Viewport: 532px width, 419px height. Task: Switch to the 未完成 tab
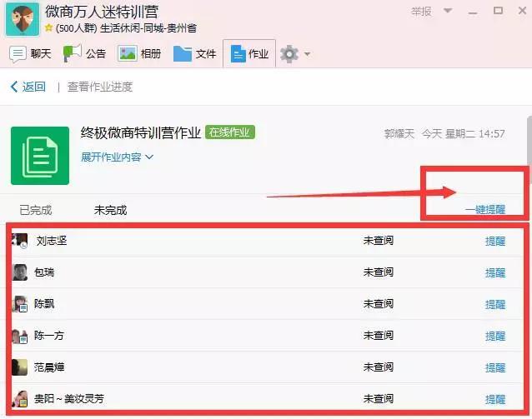110,210
